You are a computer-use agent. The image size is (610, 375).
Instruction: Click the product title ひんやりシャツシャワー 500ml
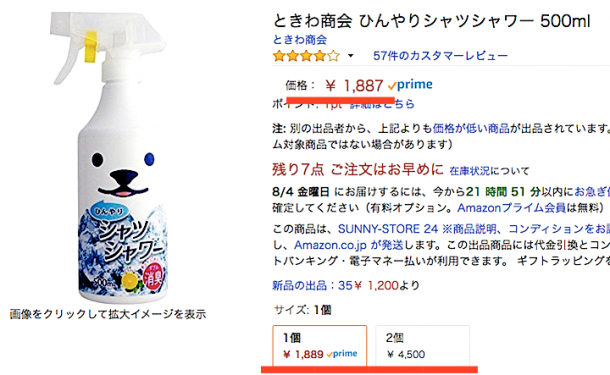pos(474,21)
